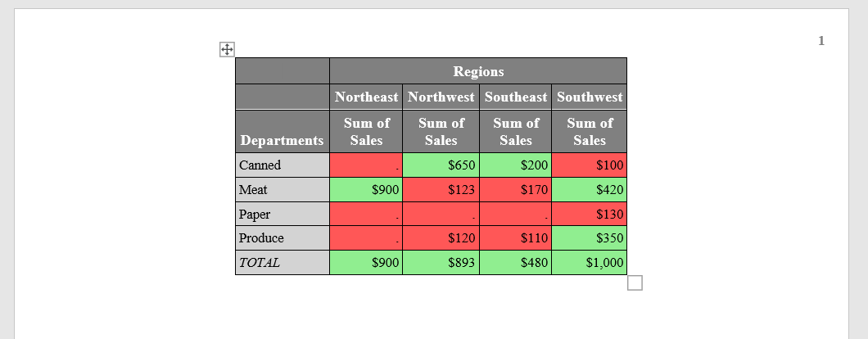Image resolution: width=868 pixels, height=339 pixels.
Task: Click the $350 Produce Southwest cell
Action: [589, 238]
